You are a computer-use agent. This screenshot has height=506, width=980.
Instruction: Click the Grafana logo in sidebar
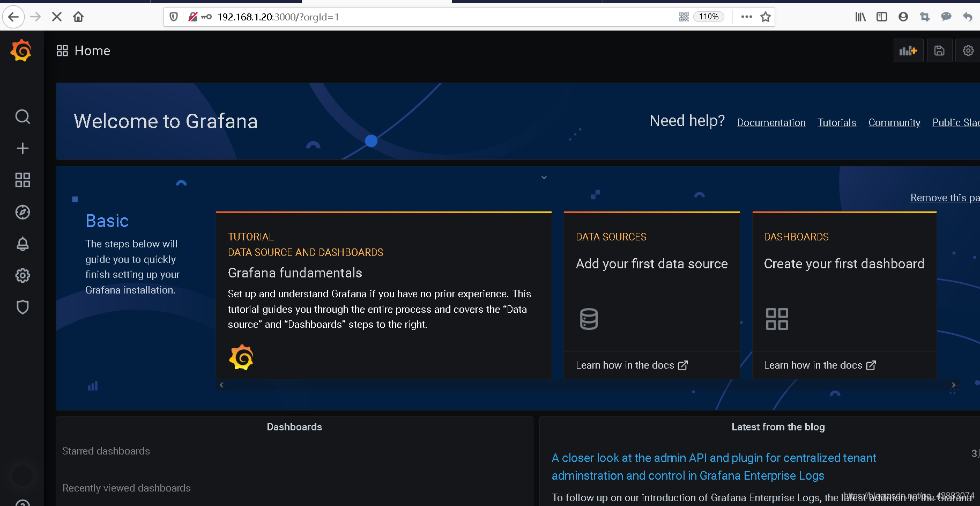pyautogui.click(x=21, y=50)
